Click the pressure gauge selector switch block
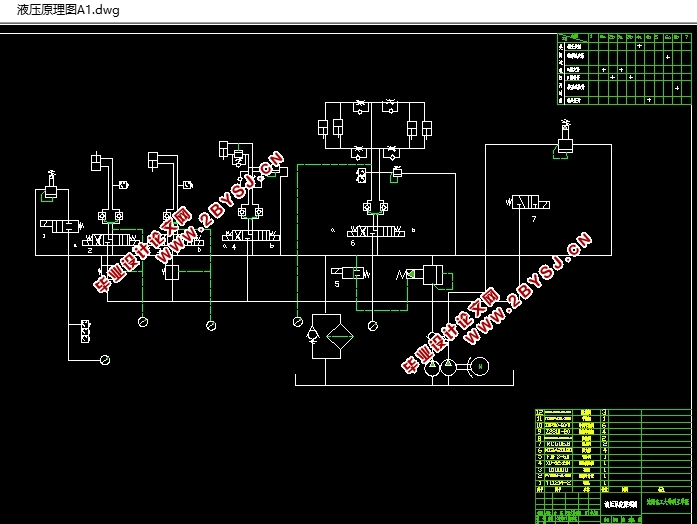697x524 pixels. tap(85, 332)
